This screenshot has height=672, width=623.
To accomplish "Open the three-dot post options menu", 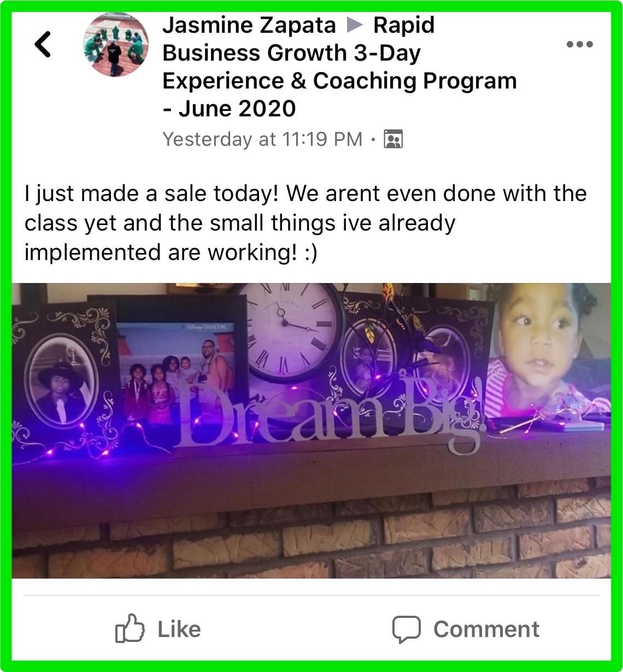I will point(580,44).
